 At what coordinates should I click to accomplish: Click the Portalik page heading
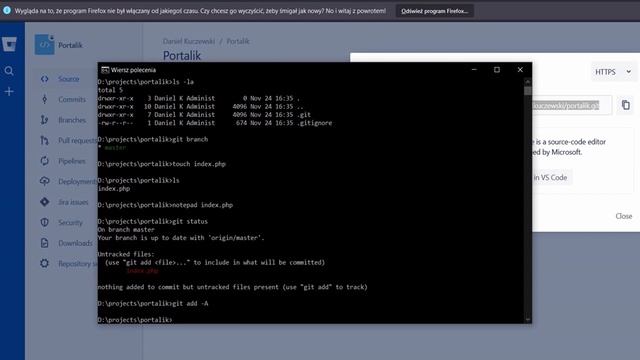[182, 56]
